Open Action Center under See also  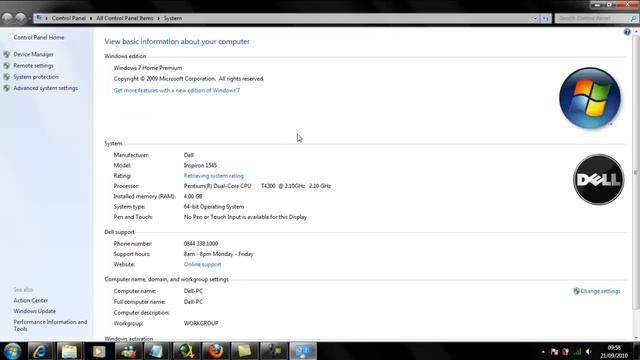click(31, 300)
